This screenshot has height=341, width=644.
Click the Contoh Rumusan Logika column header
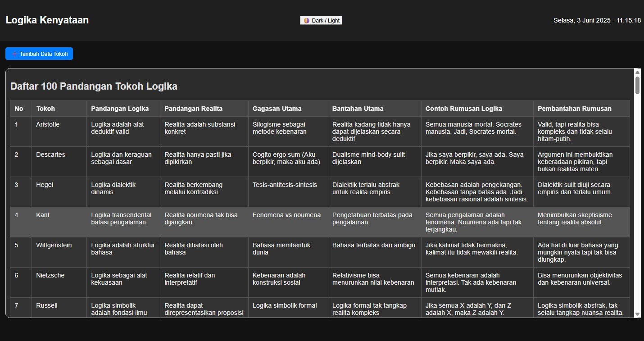pos(477,109)
